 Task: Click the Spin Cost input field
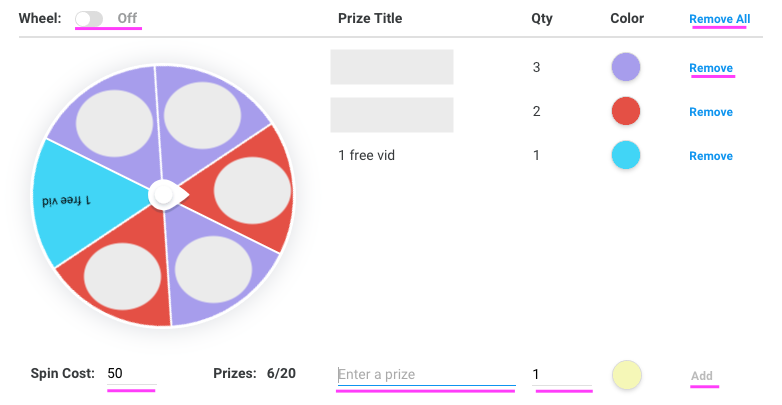[130, 374]
